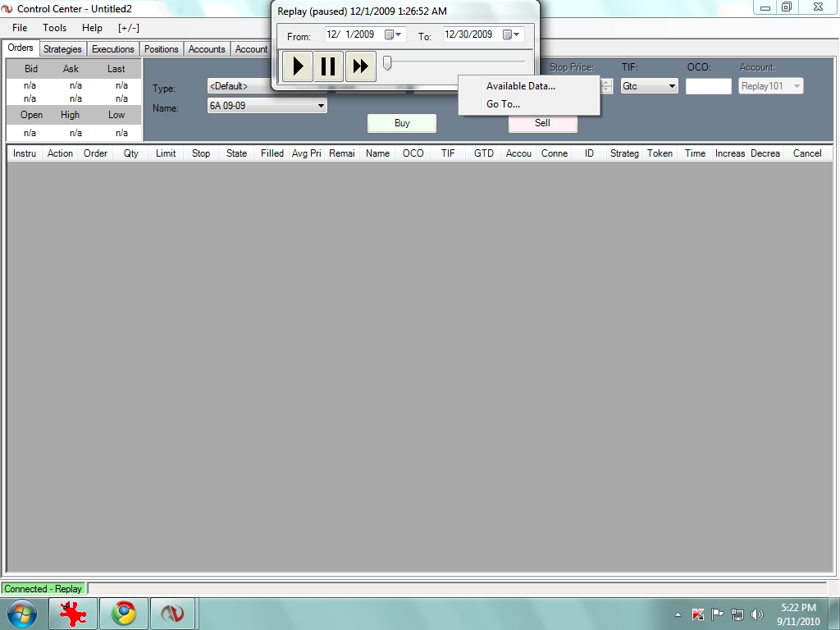Click the Accou column header

518,153
